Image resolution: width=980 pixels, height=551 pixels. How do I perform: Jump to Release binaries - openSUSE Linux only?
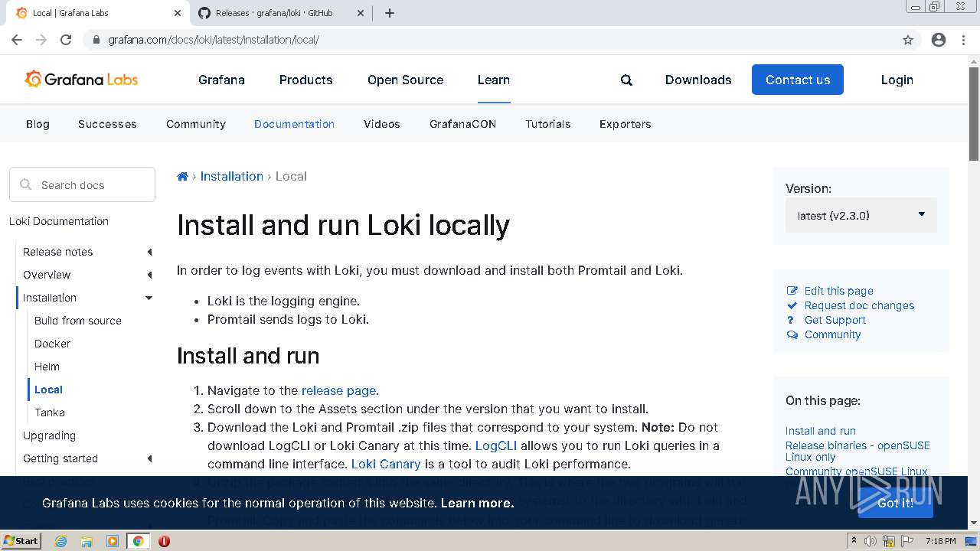pos(857,451)
